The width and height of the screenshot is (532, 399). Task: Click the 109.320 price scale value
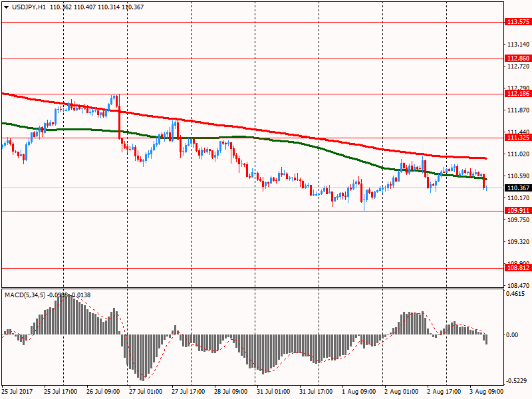click(518, 242)
